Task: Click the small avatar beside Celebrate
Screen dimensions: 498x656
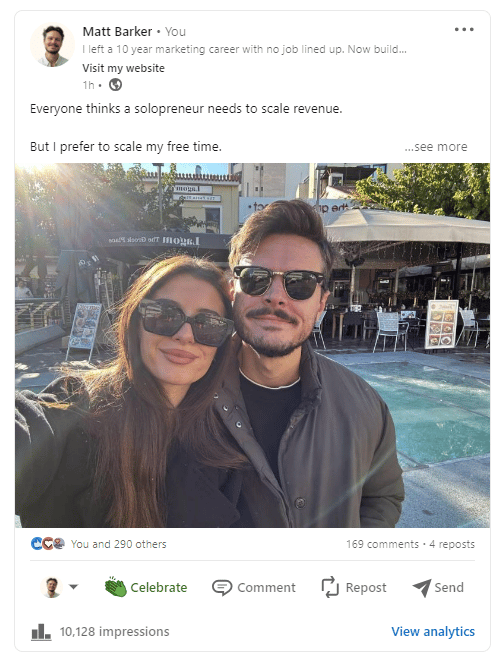Action: 52,587
